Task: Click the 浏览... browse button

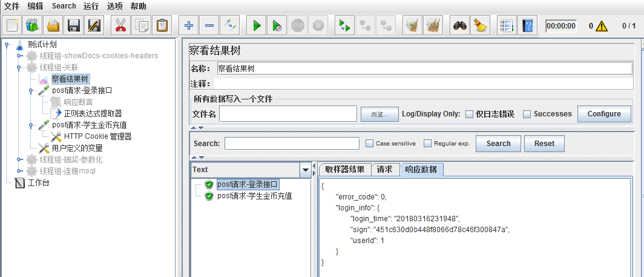Action: [x=379, y=115]
